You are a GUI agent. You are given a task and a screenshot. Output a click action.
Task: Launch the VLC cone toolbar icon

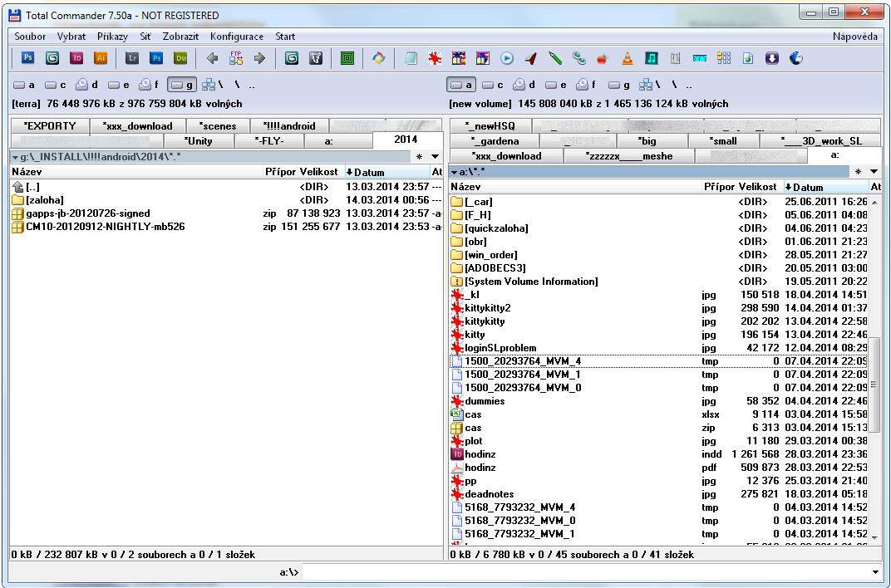pos(628,58)
